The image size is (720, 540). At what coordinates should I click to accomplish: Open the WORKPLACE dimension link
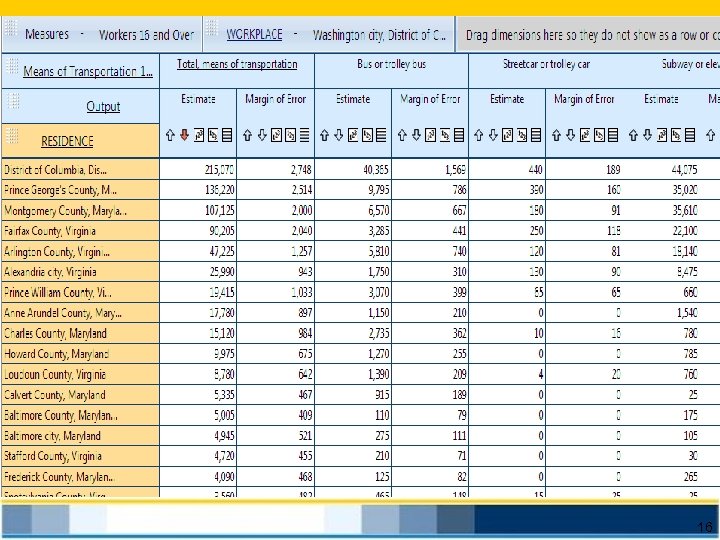(x=254, y=34)
